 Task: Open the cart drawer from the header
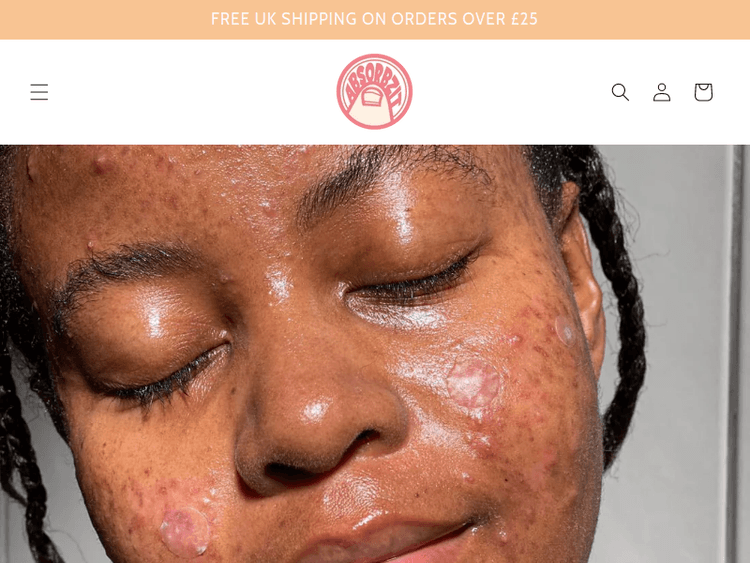tap(703, 92)
